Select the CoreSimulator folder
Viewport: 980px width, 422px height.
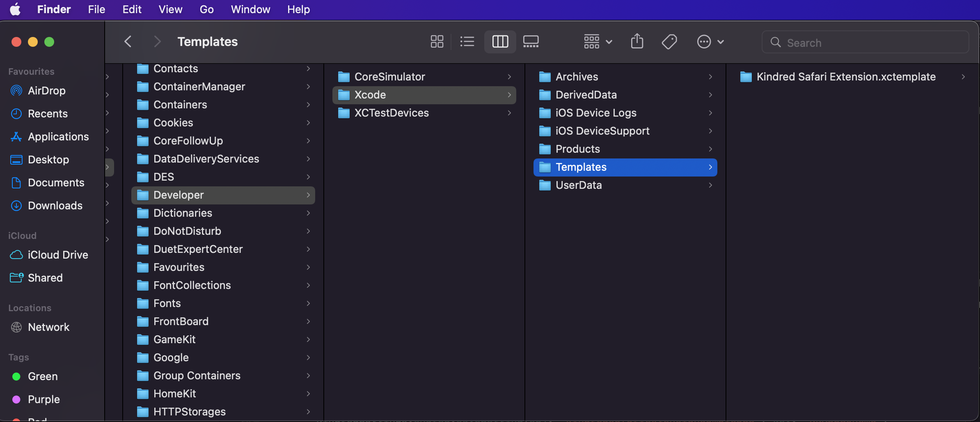pyautogui.click(x=424, y=77)
